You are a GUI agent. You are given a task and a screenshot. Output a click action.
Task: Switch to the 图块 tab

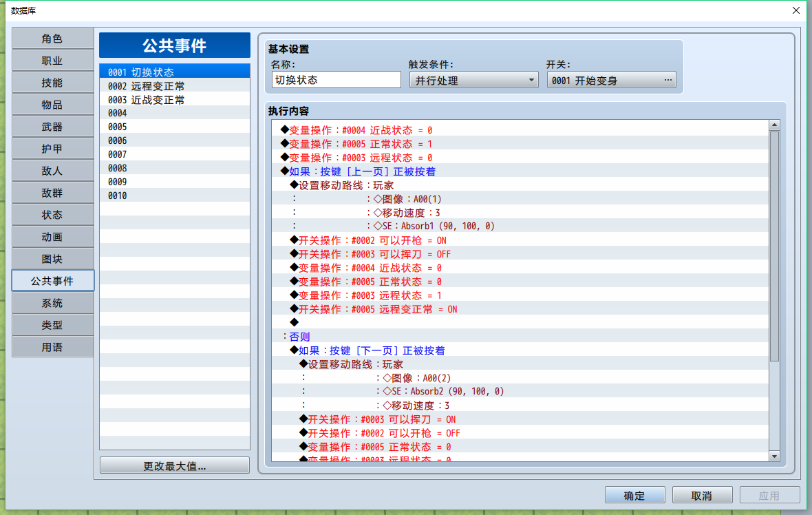click(53, 259)
